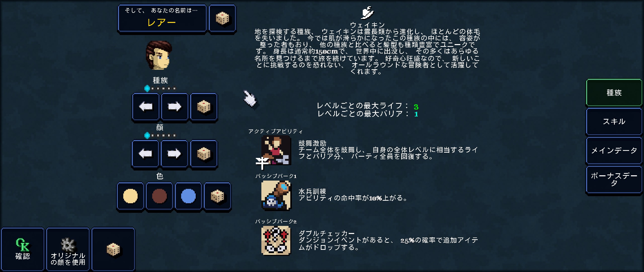Viewport: 644px width, 272px height.
Task: Click the 水兵訓練 passive perk icon
Action: 276,195
